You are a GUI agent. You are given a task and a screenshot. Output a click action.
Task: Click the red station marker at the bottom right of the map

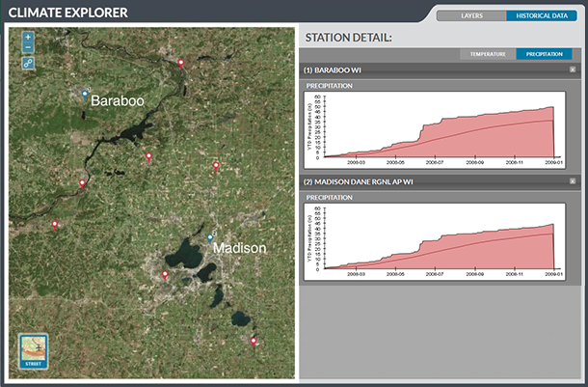click(x=254, y=342)
